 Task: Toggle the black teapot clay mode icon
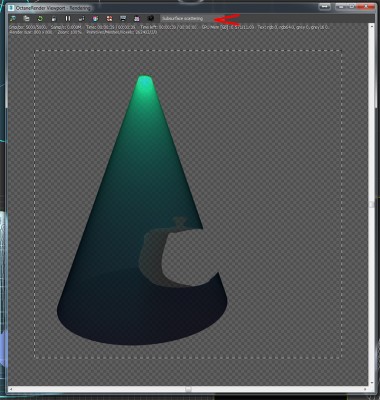(151, 19)
